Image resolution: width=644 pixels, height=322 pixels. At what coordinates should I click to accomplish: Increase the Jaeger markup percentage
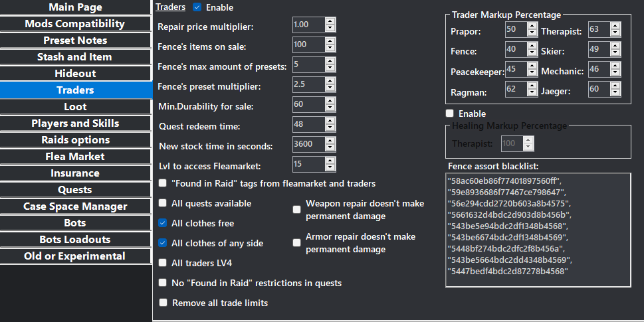coord(615,86)
